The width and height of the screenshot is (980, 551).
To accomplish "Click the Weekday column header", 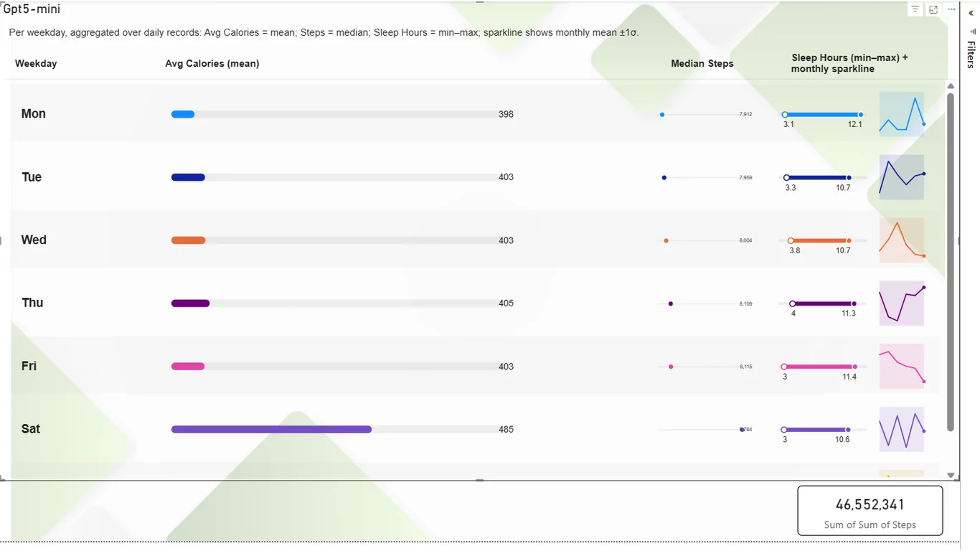I will (36, 63).
